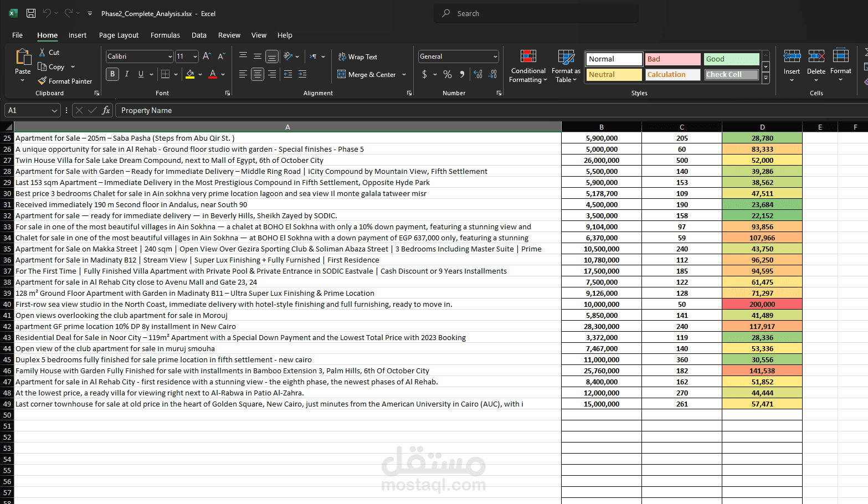The height and width of the screenshot is (504, 868).
Task: Expand the cell Styles gallery
Action: coord(766,79)
